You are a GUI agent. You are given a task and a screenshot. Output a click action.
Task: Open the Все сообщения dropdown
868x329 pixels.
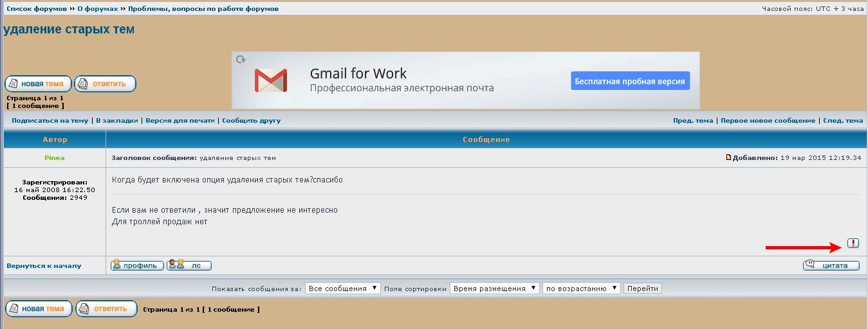click(342, 289)
